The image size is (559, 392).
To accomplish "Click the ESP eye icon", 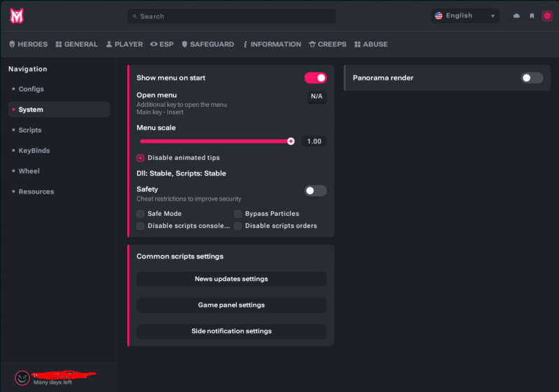I will [x=154, y=44].
